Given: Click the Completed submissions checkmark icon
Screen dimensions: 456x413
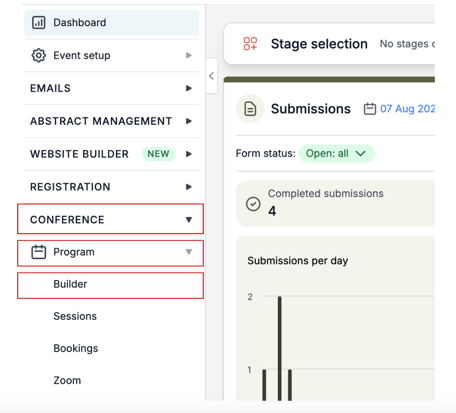Looking at the screenshot, I should point(253,204).
